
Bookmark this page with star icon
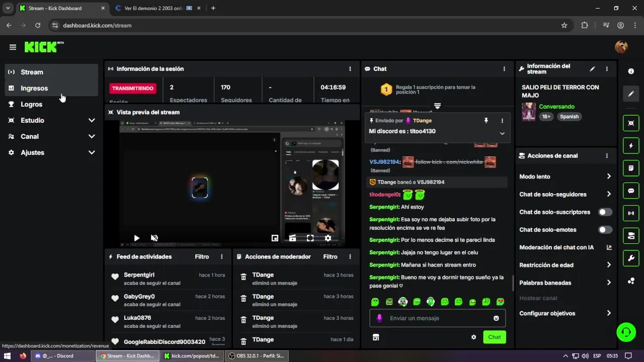(x=564, y=25)
